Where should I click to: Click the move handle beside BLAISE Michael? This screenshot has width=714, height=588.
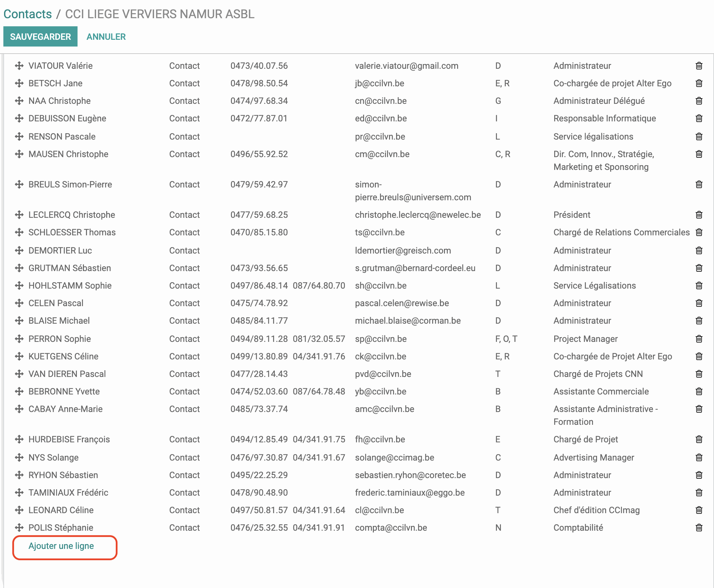(x=19, y=321)
